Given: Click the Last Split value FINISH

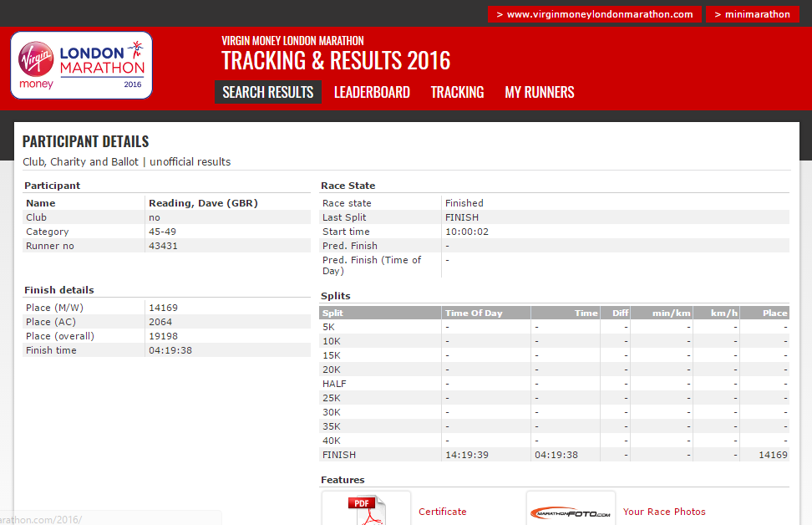Looking at the screenshot, I should (462, 217).
